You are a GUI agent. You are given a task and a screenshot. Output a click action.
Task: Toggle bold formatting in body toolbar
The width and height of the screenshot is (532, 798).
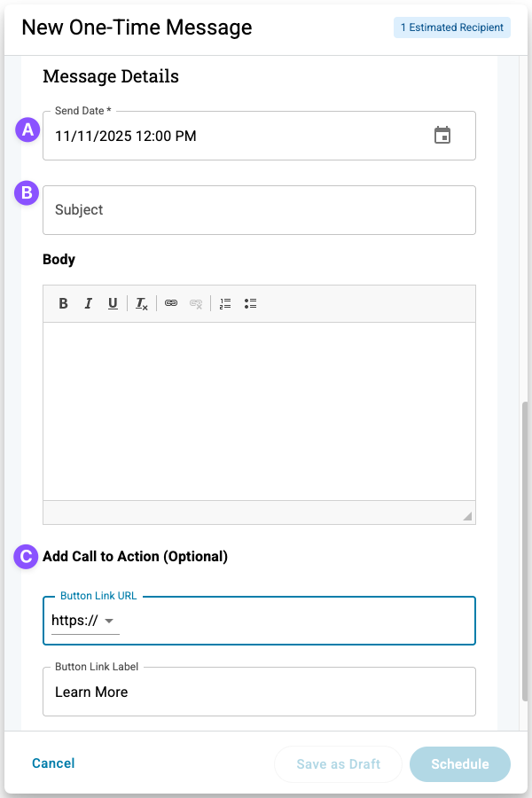click(x=64, y=303)
